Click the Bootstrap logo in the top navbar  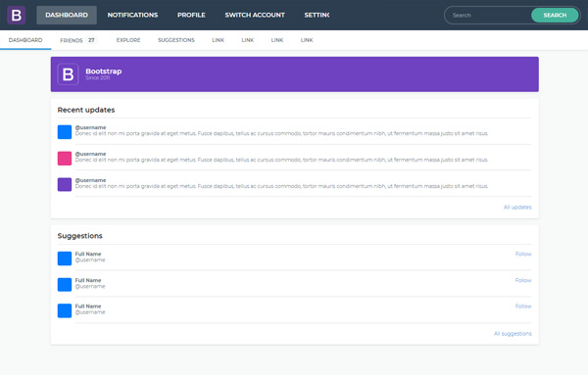(17, 15)
